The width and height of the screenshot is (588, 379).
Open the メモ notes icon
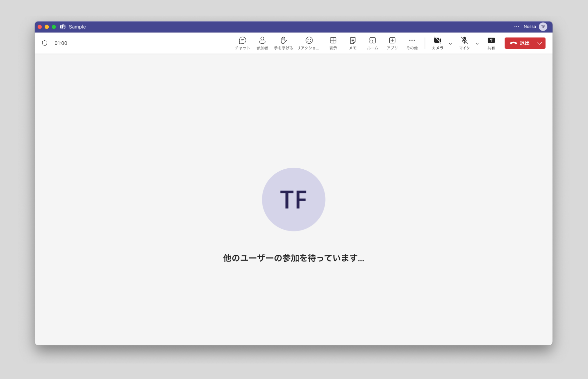click(353, 43)
